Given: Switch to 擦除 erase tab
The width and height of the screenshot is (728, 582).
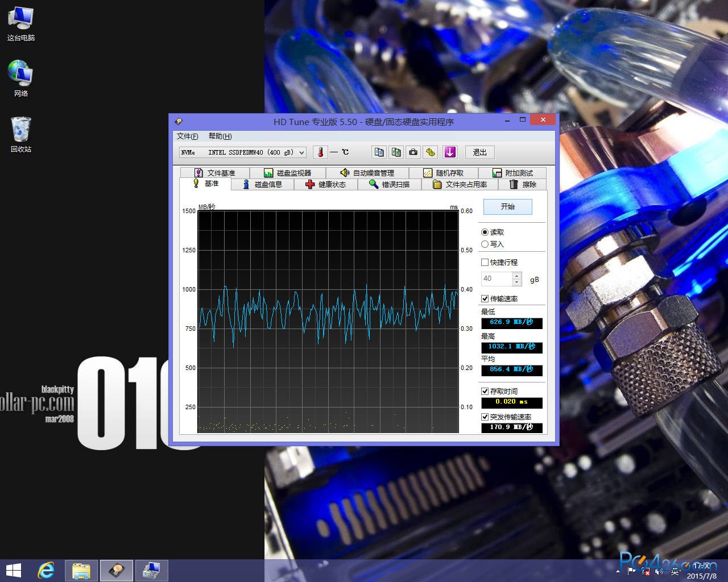Looking at the screenshot, I should [x=523, y=184].
